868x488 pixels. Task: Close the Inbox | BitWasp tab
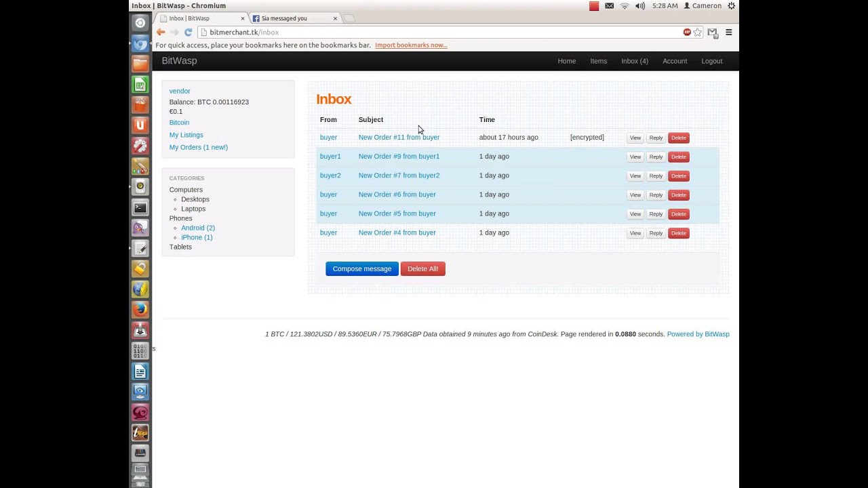[243, 18]
